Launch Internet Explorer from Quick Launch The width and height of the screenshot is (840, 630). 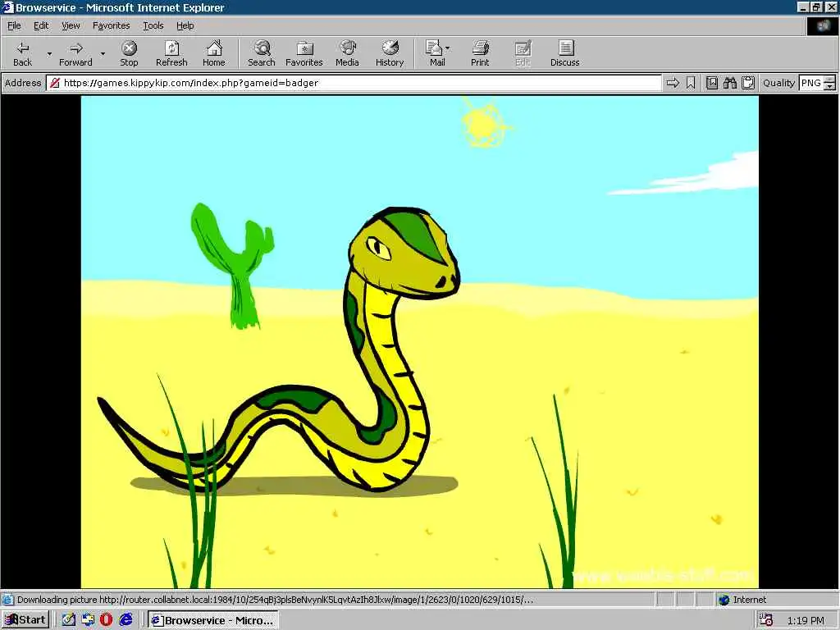(x=126, y=620)
